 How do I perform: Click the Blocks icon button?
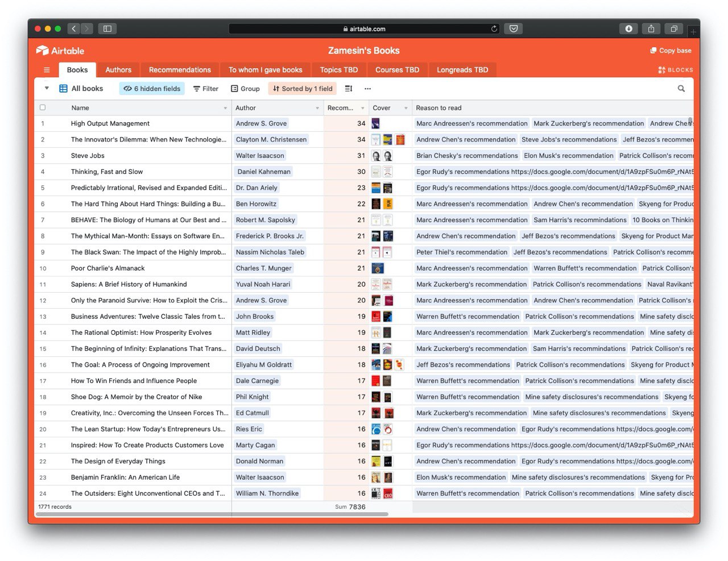pyautogui.click(x=676, y=70)
